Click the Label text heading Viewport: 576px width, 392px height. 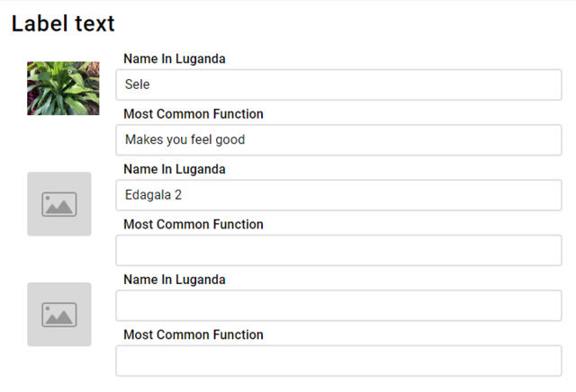63,24
